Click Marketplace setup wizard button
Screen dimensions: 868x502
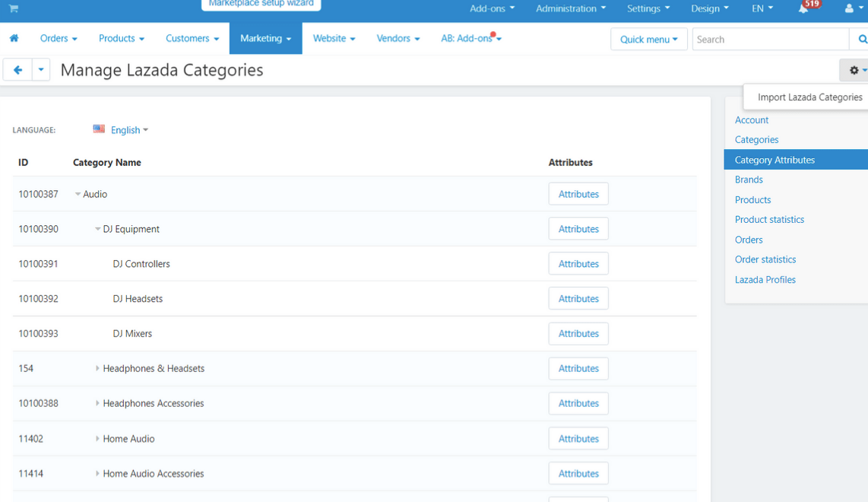[261, 5]
